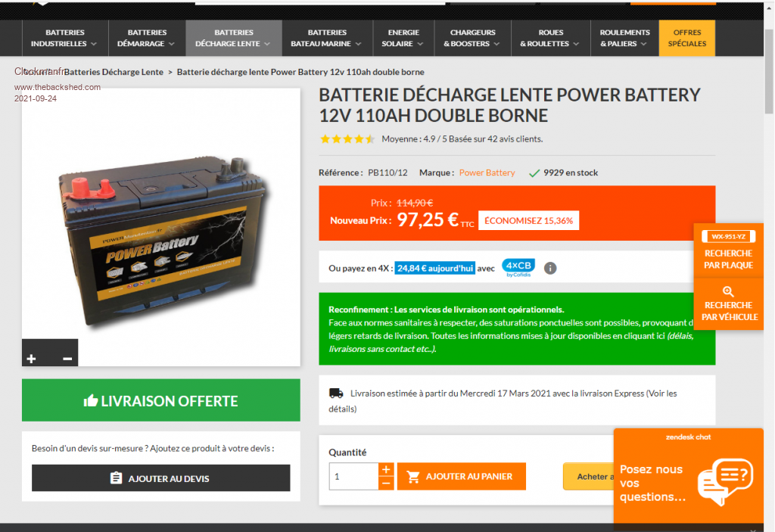The height and width of the screenshot is (532, 775).
Task: Click the star rating icons
Action: click(x=347, y=139)
